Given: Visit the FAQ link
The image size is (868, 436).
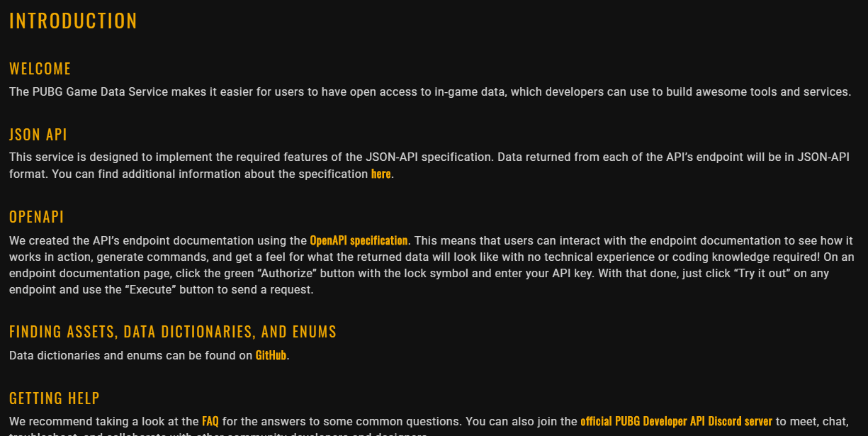Looking at the screenshot, I should 210,420.
